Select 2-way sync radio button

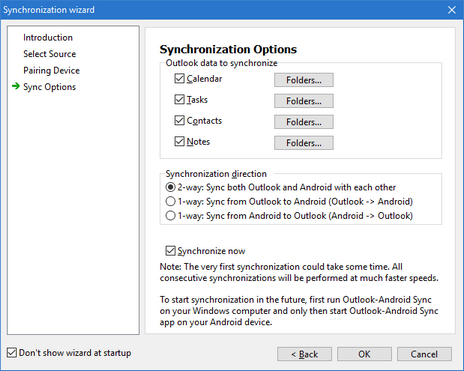click(170, 187)
